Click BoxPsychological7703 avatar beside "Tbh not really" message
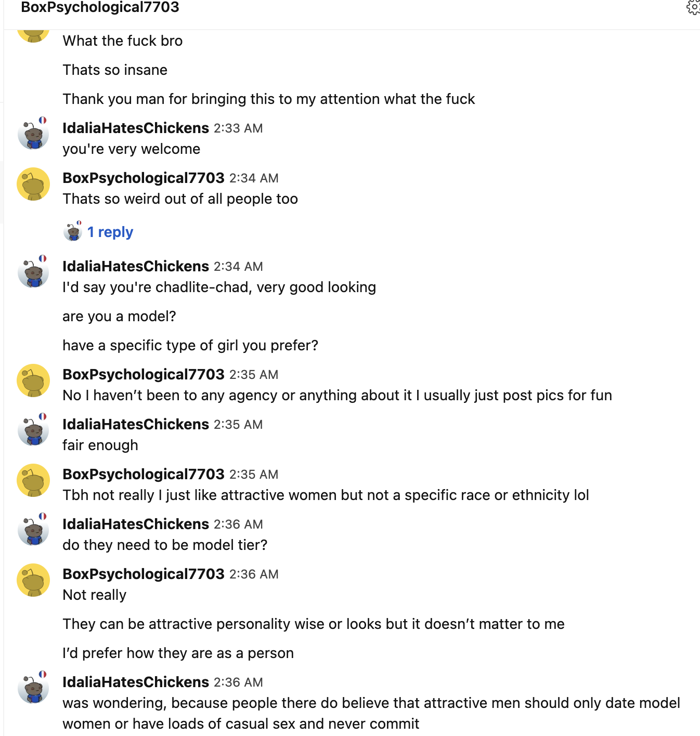This screenshot has width=700, height=736. click(33, 480)
